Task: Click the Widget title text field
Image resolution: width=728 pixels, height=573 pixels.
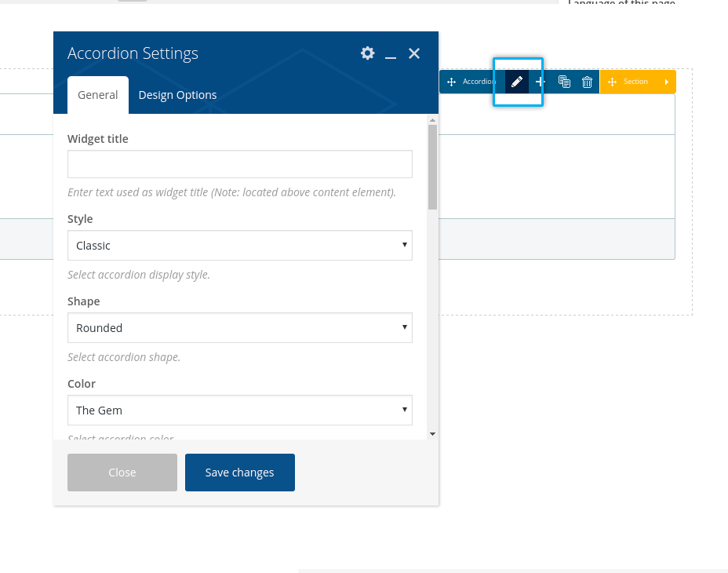Action: [239, 164]
